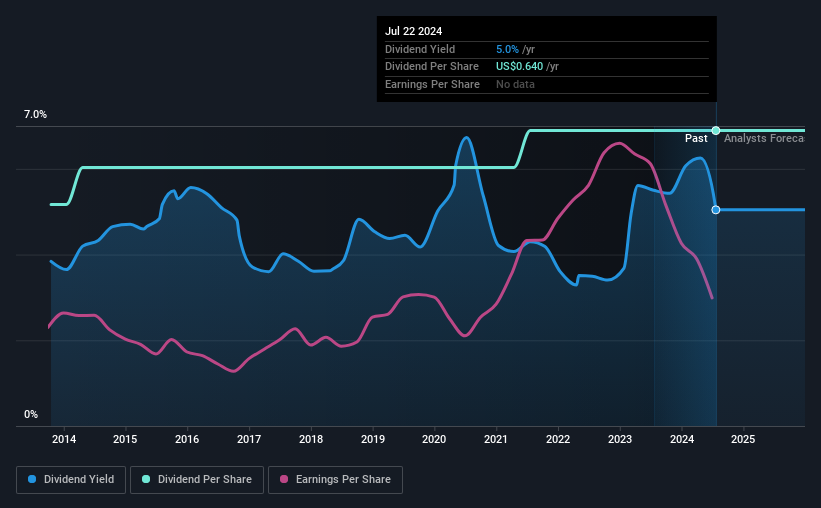Click the Jul 22 2024 tooltip date header

coord(414,31)
